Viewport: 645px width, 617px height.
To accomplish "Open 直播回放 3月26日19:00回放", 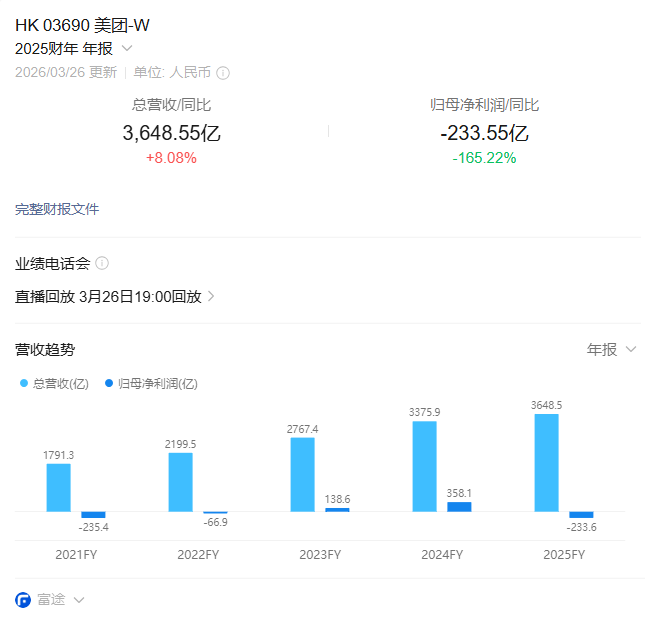I will (x=115, y=296).
